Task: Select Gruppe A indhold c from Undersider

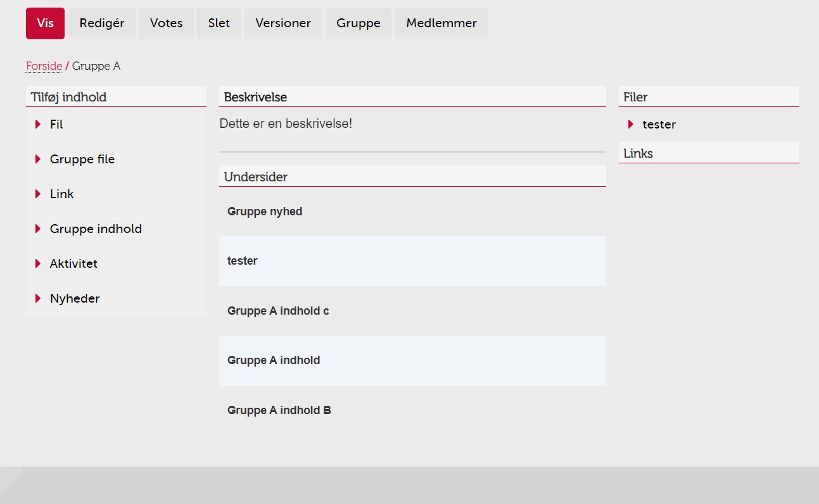Action: pos(278,311)
